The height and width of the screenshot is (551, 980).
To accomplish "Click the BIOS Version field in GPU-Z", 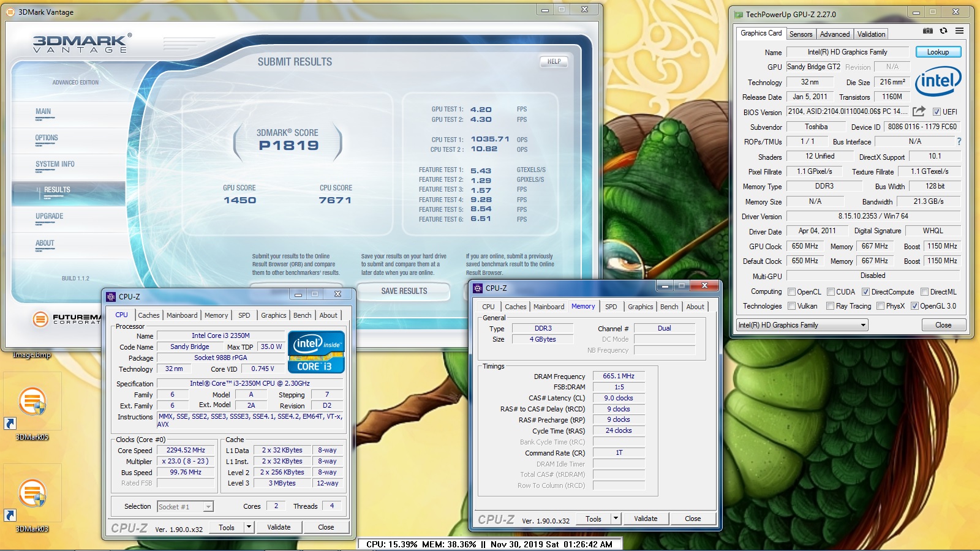I will coord(848,111).
